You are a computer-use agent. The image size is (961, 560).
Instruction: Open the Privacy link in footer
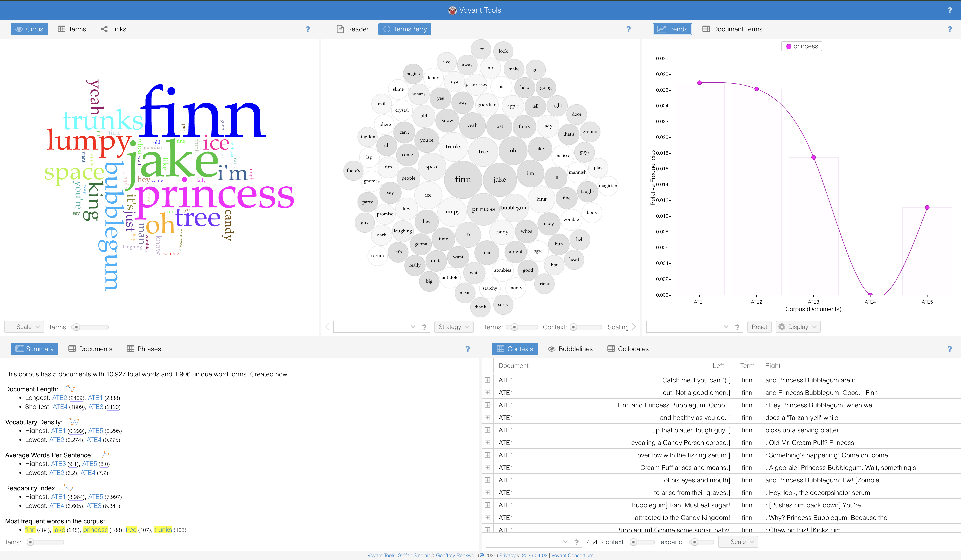pyautogui.click(x=507, y=556)
